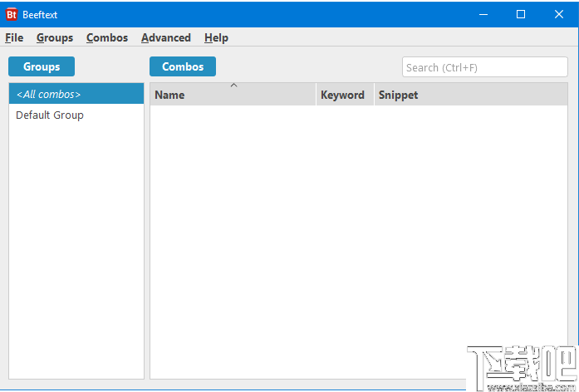This screenshot has height=392, width=579.
Task: Open the Groups menu in menu bar
Action: 55,37
